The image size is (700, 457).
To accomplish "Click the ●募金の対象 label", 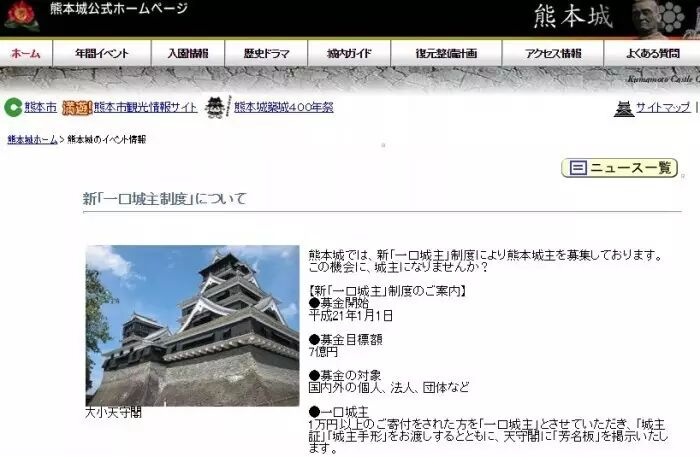I will pos(345,375).
